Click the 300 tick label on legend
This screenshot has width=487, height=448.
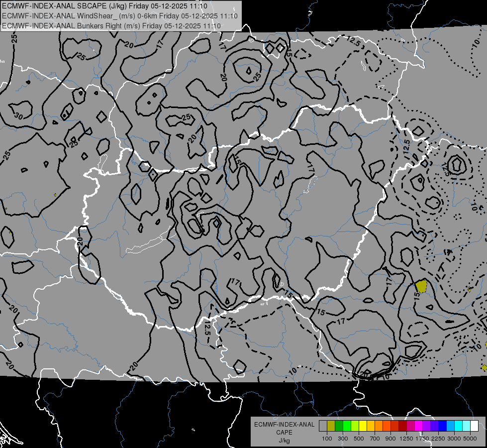343,439
